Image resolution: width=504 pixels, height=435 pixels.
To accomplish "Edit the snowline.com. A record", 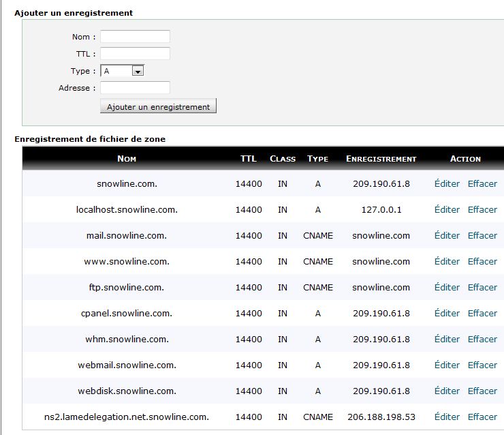I will coord(447,183).
